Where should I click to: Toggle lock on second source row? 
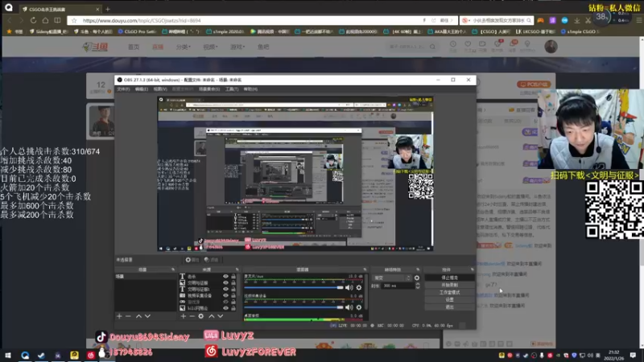(x=233, y=283)
